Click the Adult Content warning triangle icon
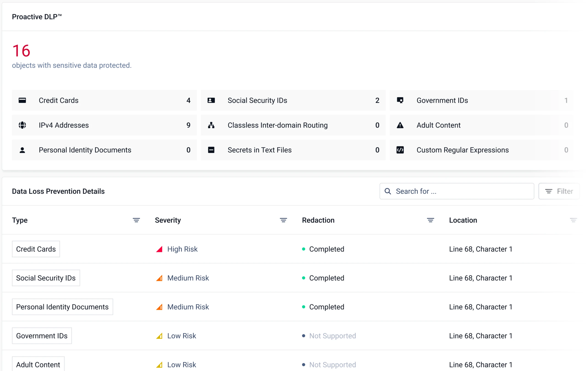The width and height of the screenshot is (588, 371). pyautogui.click(x=400, y=125)
